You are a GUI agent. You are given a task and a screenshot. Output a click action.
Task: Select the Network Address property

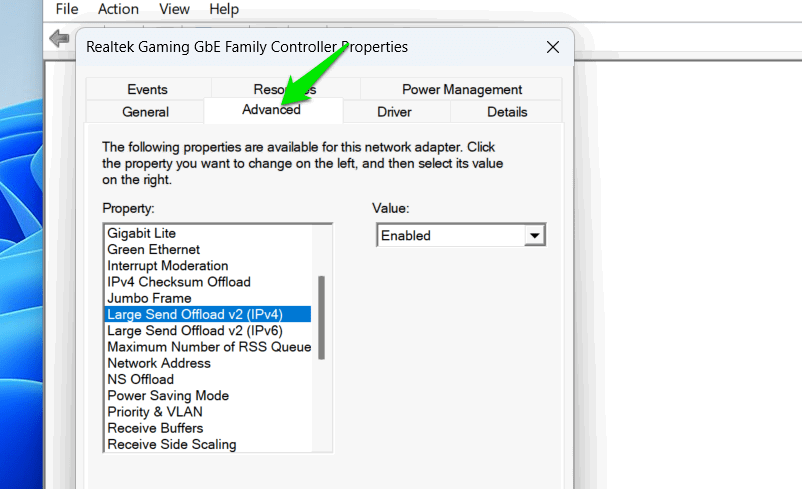[159, 363]
